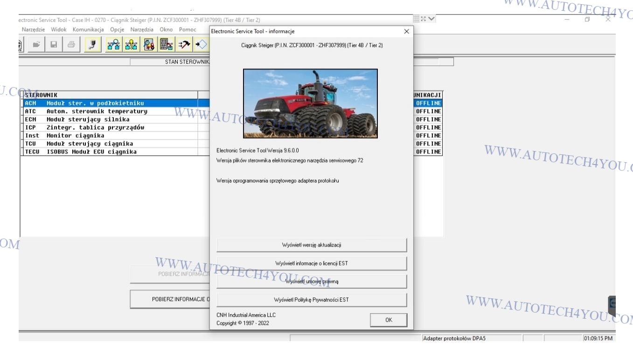Screen dimensions: 633x364
Task: Click Wyświetl informacje o licencji EST
Action: click(x=312, y=263)
